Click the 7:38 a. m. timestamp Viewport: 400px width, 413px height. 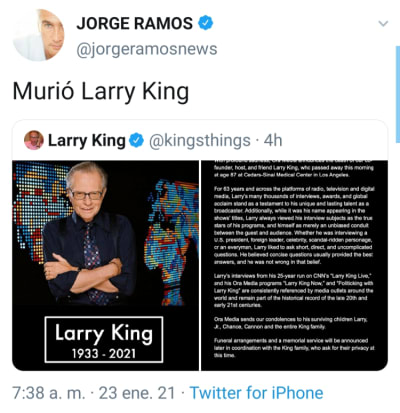[49, 393]
